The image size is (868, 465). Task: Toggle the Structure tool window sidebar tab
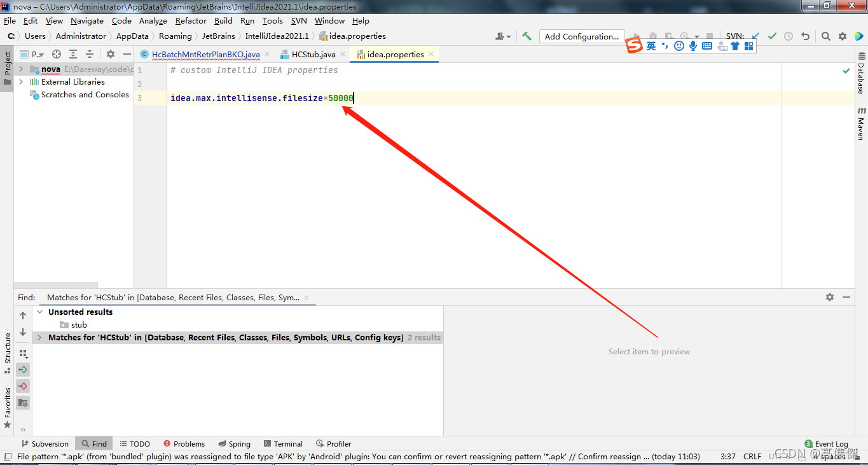click(7, 354)
